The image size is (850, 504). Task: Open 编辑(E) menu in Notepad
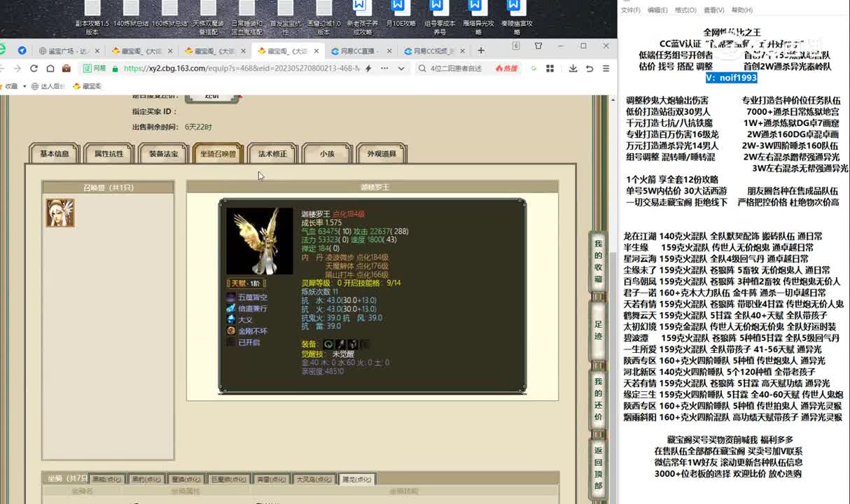tap(657, 10)
